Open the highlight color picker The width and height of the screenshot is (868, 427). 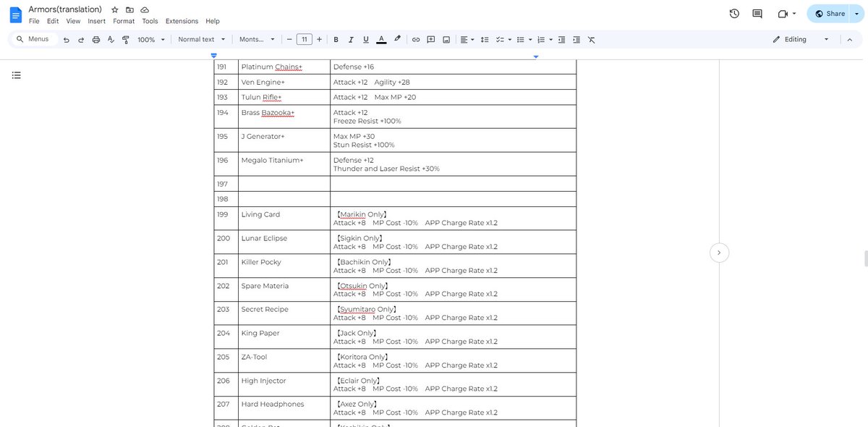397,40
